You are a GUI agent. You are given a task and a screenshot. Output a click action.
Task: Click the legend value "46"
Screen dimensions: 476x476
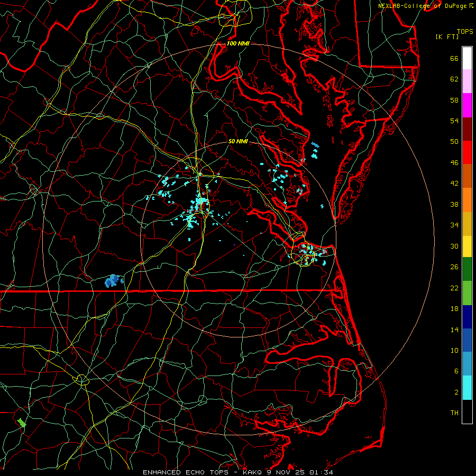[x=454, y=162]
